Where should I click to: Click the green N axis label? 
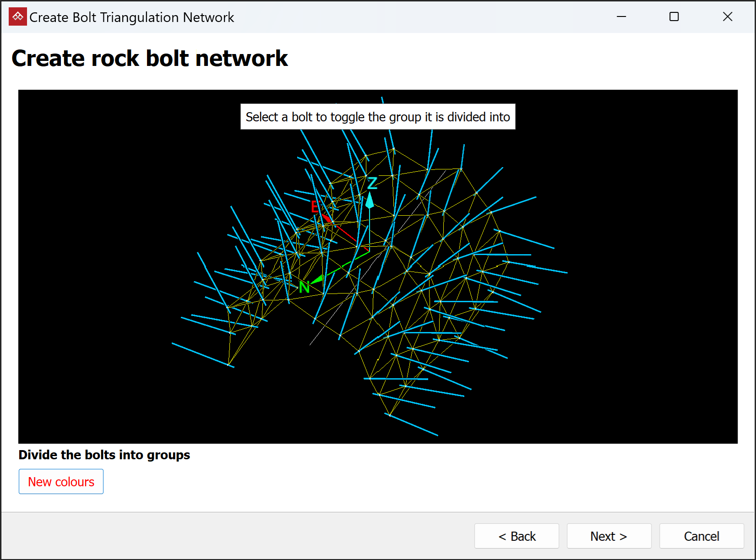coord(304,288)
